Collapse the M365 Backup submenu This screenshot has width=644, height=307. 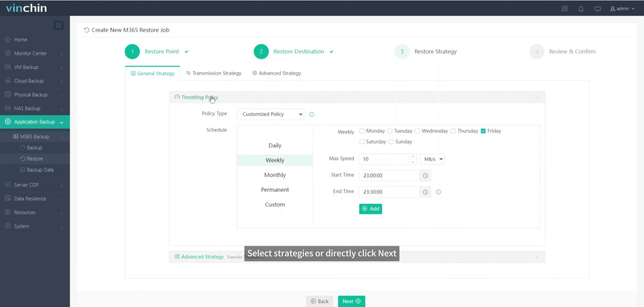pos(35,136)
